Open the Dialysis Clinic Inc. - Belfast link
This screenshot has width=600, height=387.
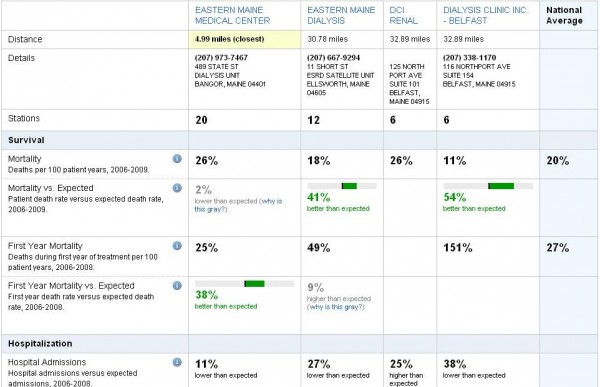[x=485, y=15]
